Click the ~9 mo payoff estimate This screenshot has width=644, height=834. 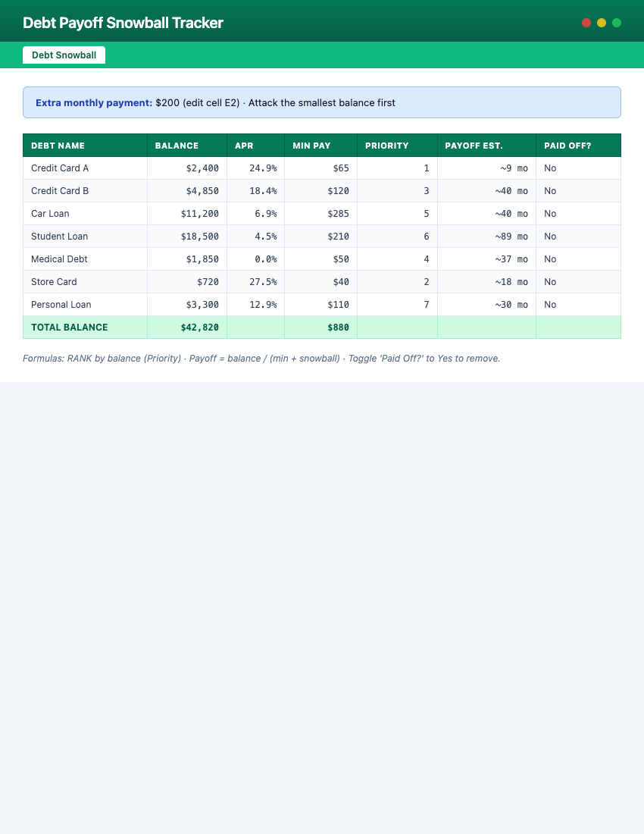(486, 168)
